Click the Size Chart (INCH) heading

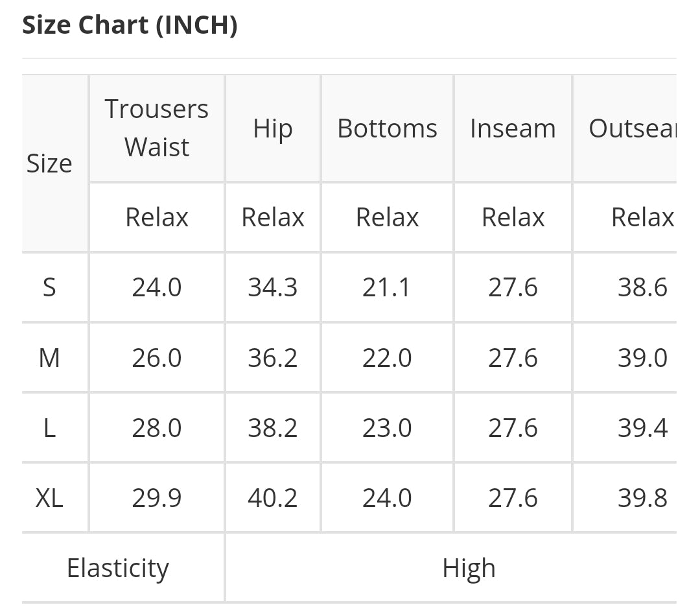(x=130, y=25)
